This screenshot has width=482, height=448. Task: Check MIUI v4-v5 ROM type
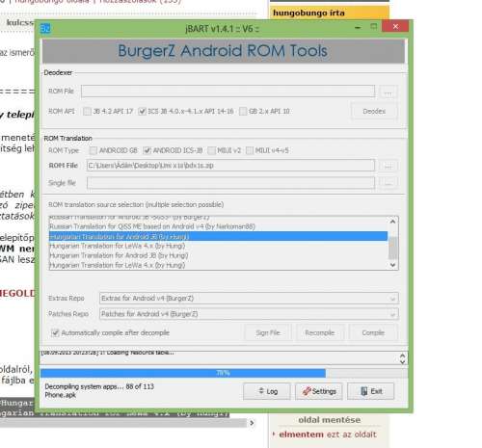coord(250,150)
